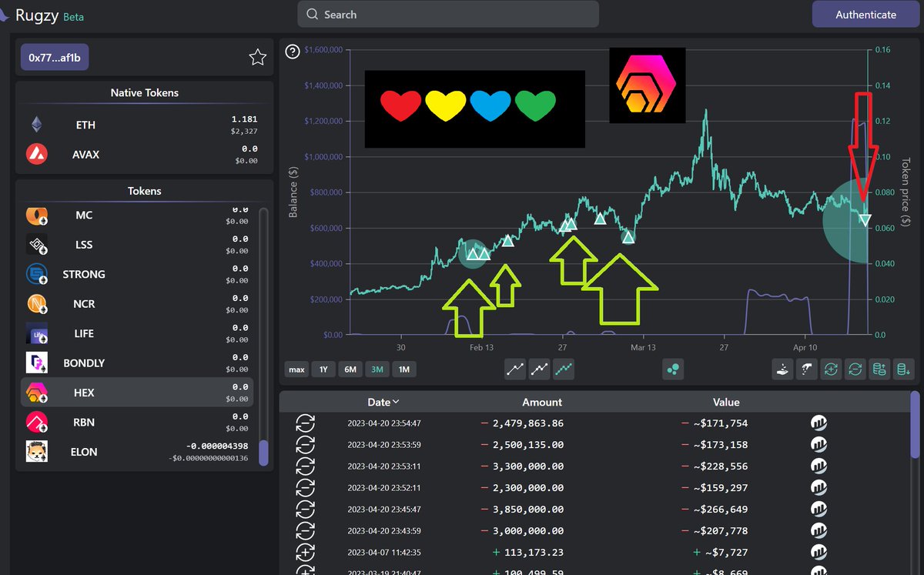Click the Native Tokens heading
Viewport: 924px width, 575px height.
(x=145, y=92)
